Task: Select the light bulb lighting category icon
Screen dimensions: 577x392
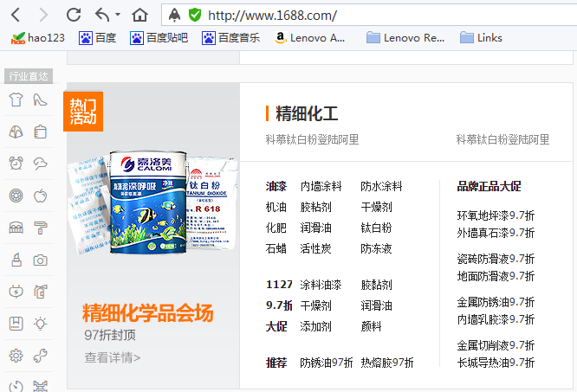Action: [41, 324]
